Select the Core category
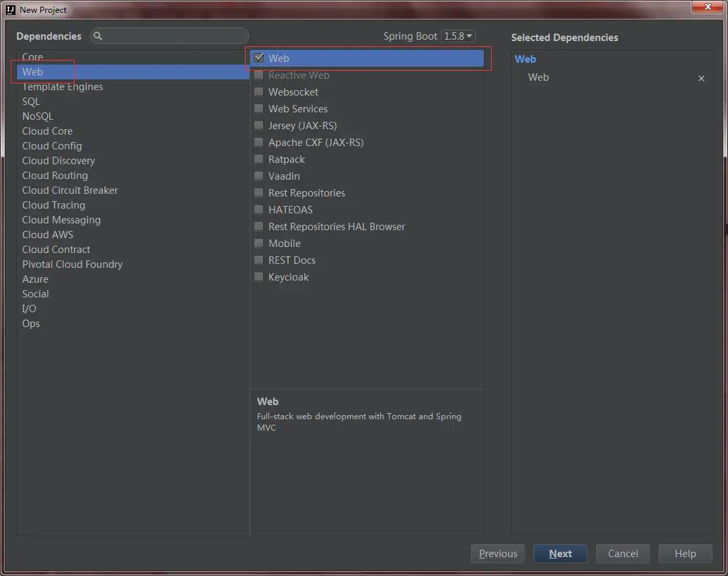 click(32, 57)
